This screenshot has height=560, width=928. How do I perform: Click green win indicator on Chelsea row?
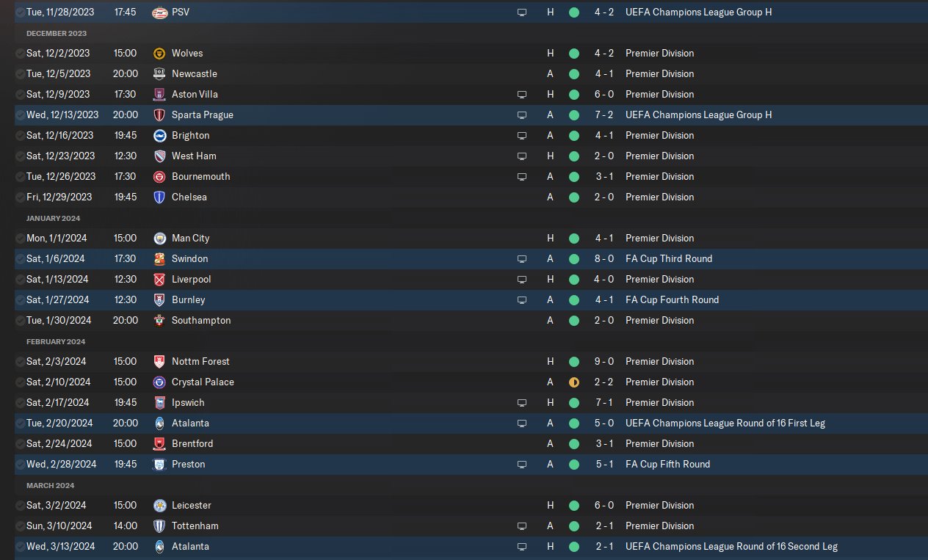[x=574, y=197]
